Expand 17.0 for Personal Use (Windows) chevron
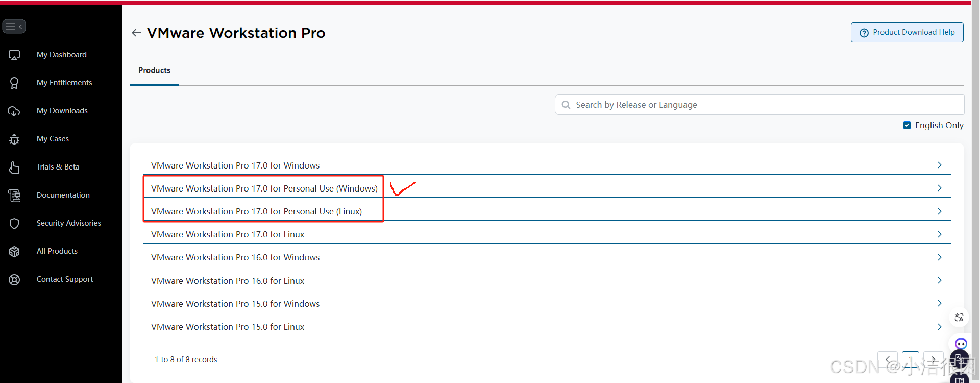 tap(939, 188)
